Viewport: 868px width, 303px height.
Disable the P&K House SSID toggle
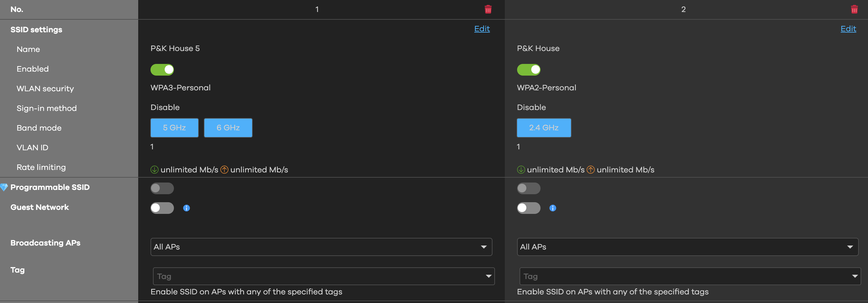pos(529,70)
